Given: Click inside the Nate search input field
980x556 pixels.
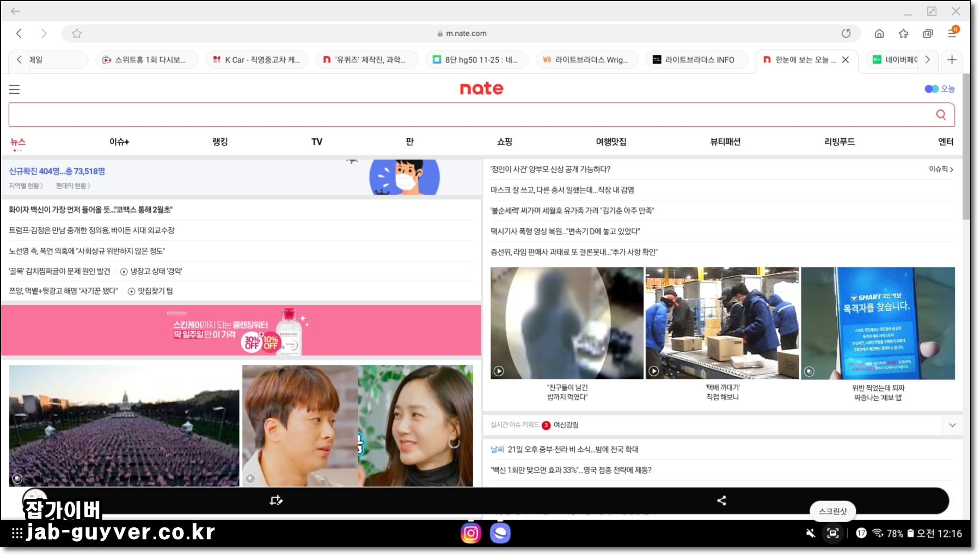Looking at the screenshot, I should (381, 114).
